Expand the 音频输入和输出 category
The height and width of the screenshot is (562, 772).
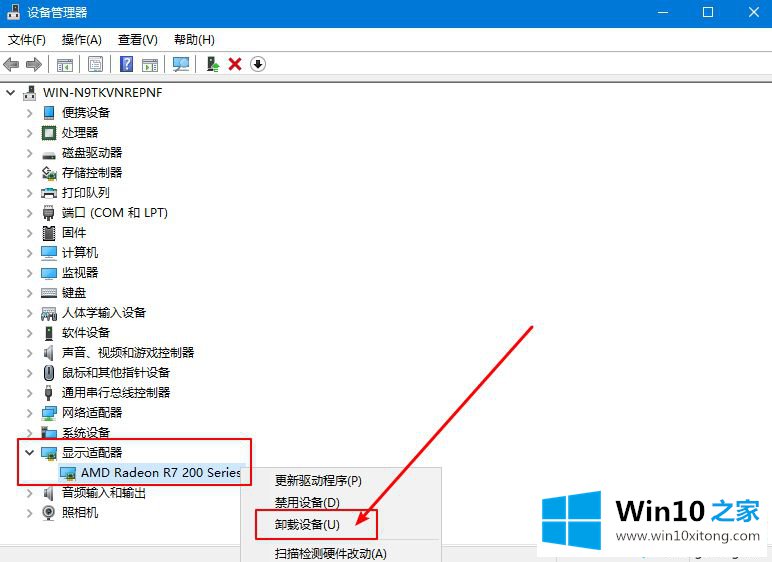pyautogui.click(x=30, y=493)
